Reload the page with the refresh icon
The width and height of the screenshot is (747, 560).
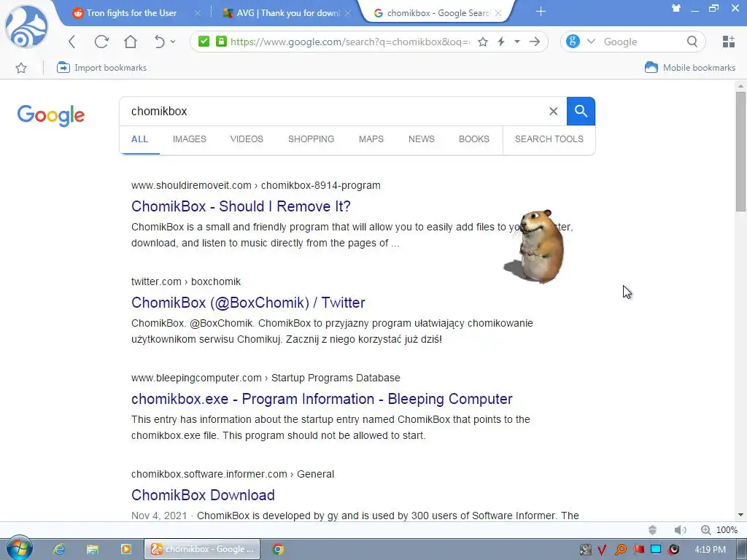[x=101, y=42]
